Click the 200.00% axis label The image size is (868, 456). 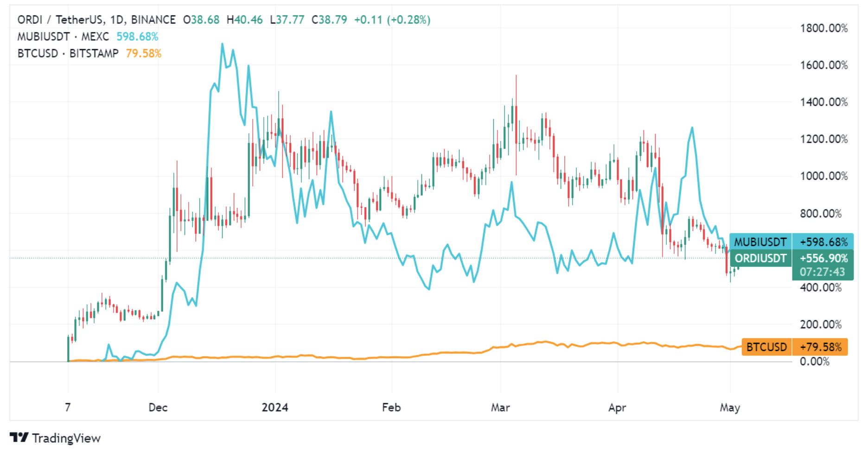tap(821, 325)
